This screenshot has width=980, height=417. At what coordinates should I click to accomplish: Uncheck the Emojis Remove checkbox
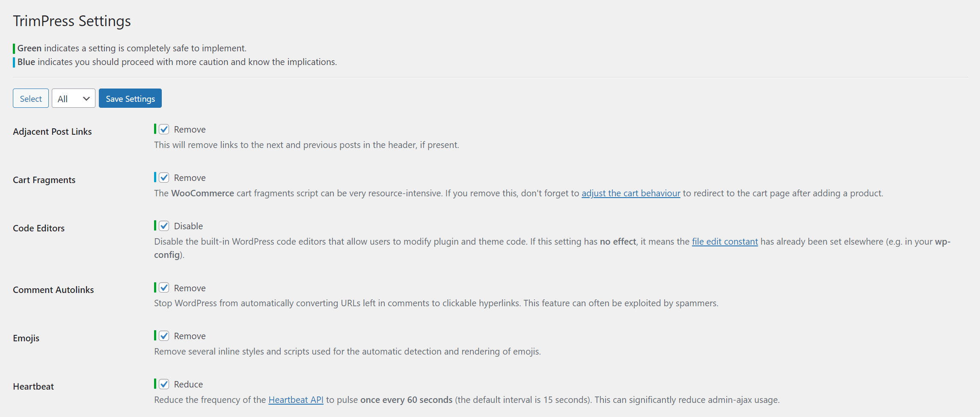164,336
